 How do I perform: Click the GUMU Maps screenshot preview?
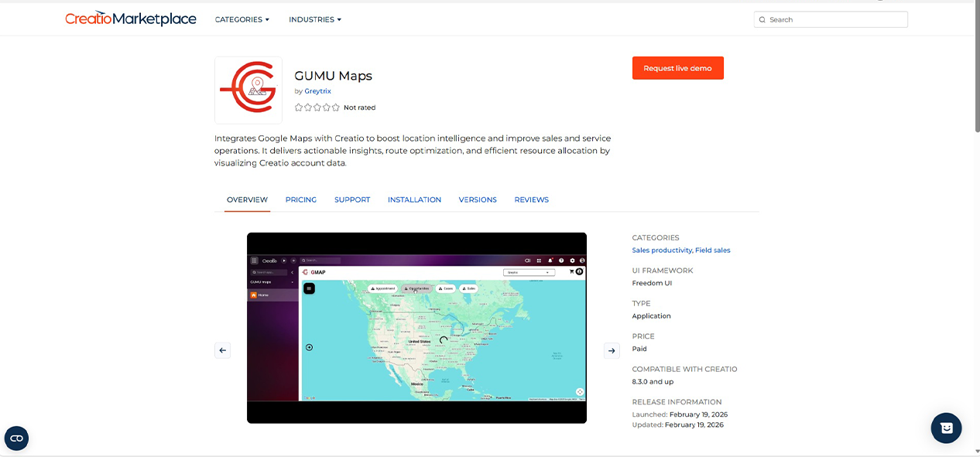pyautogui.click(x=416, y=328)
